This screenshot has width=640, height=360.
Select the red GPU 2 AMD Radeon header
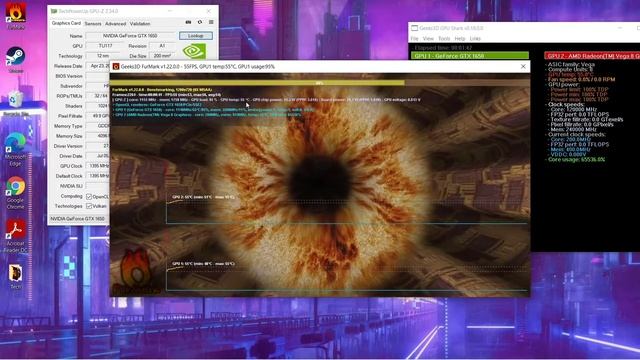pos(592,56)
